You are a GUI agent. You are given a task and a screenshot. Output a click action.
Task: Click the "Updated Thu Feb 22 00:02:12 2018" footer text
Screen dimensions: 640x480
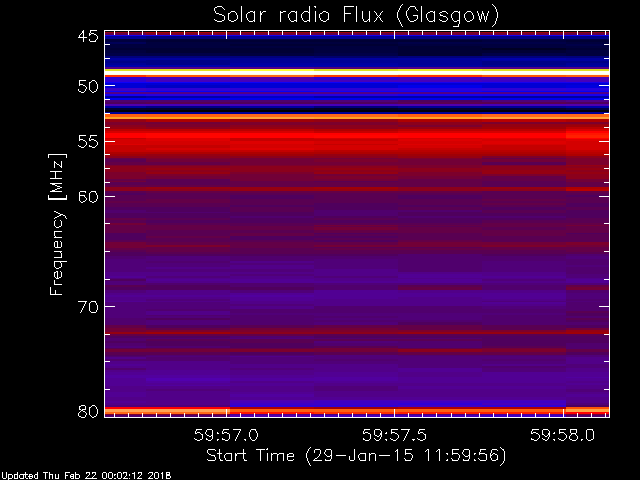click(86, 476)
